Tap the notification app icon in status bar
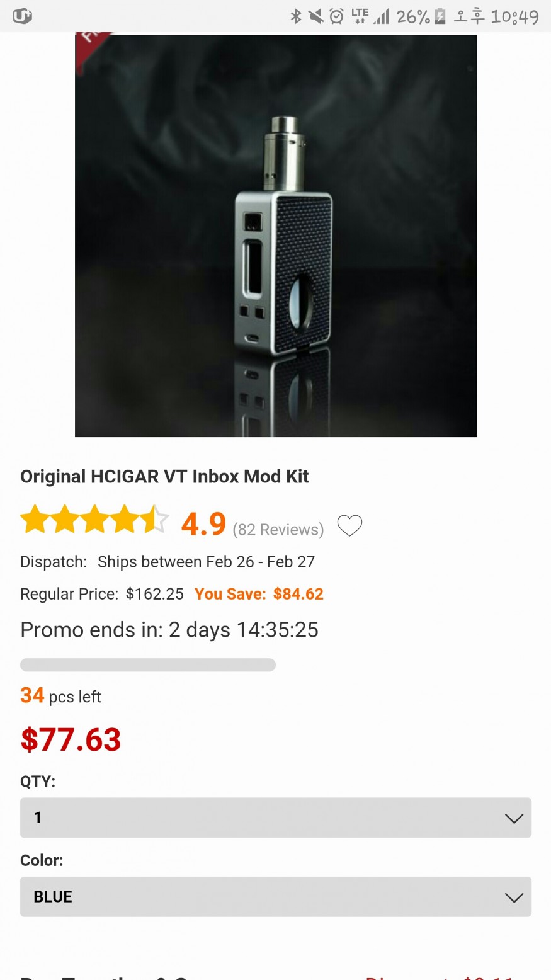Image resolution: width=551 pixels, height=980 pixels. [22, 16]
